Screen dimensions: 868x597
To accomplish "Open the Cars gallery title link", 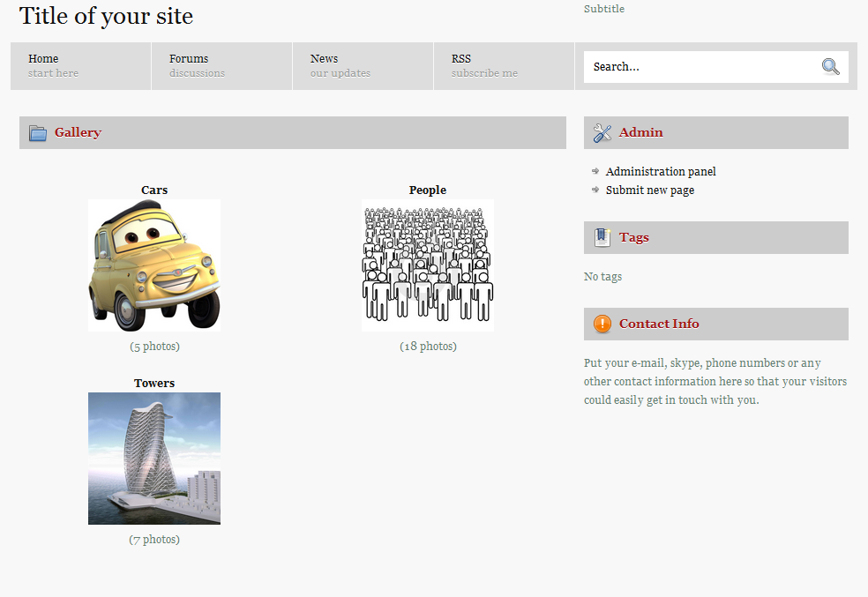I will click(154, 190).
